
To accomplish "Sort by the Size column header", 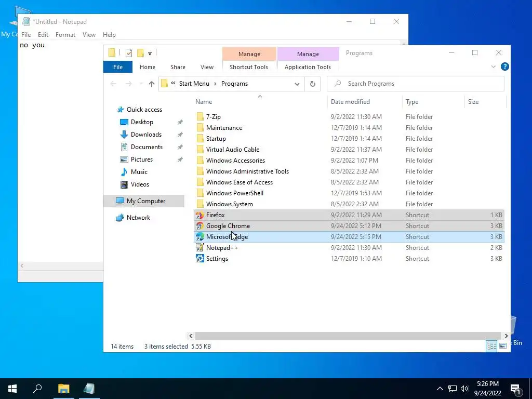I will coord(473,102).
